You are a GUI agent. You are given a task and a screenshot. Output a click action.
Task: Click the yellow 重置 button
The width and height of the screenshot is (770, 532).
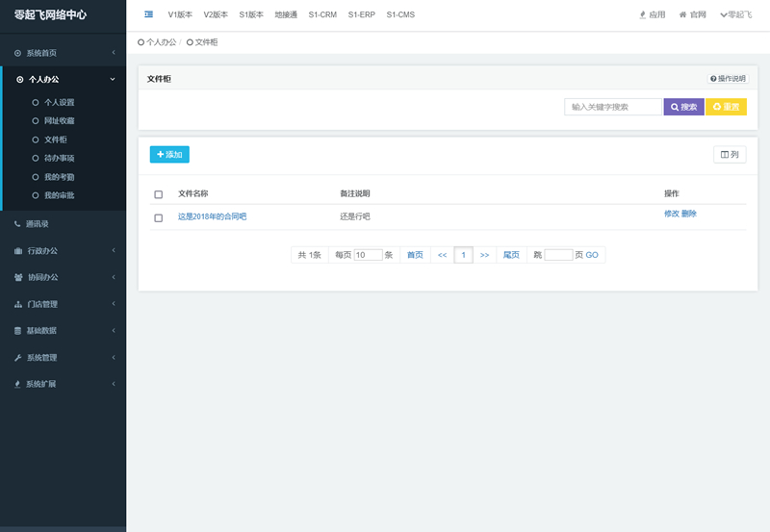[726, 107]
